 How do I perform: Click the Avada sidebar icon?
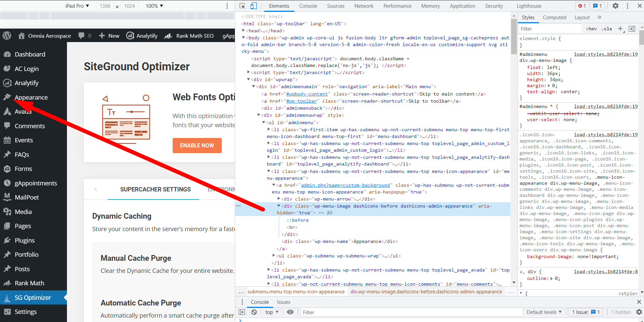(7, 111)
